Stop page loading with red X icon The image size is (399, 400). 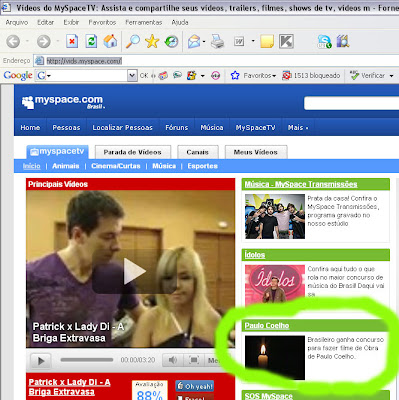click(x=72, y=42)
